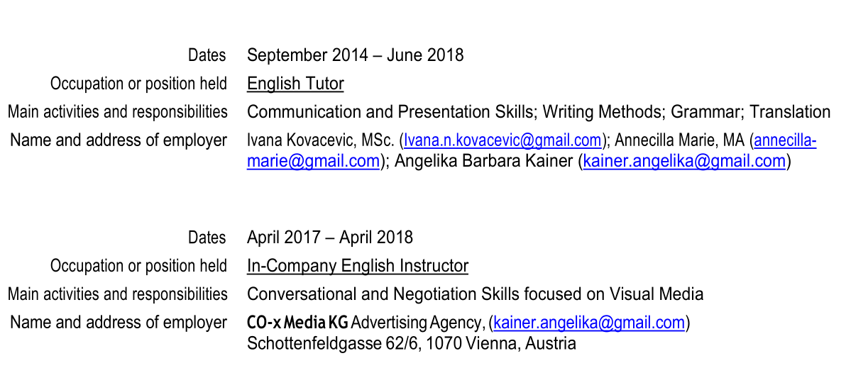Click the annecilla-marie@gmail.com email link
The image size is (868, 390).
click(312, 162)
